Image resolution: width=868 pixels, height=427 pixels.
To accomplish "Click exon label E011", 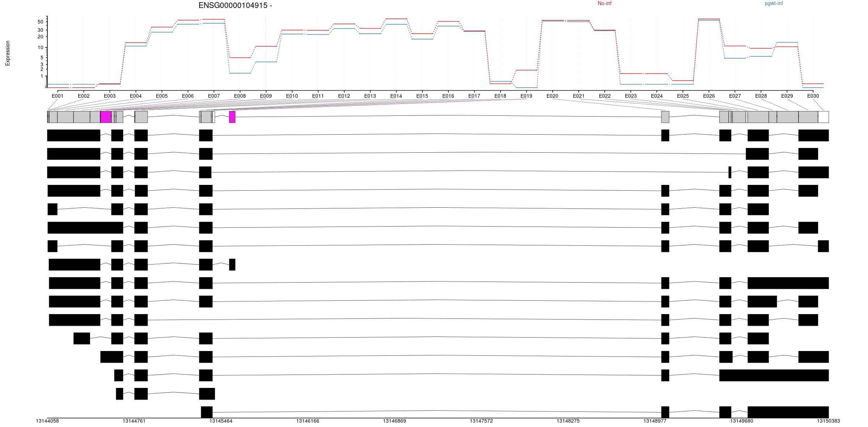I will coord(318,96).
